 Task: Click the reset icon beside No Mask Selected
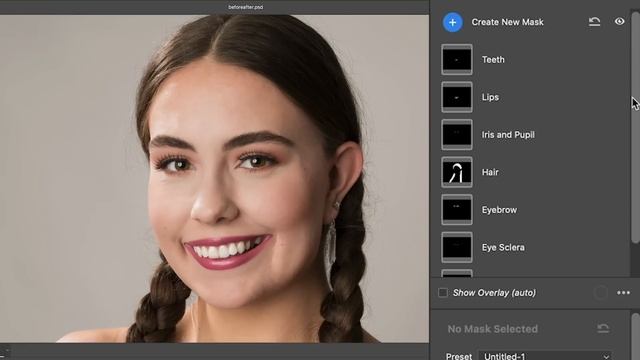pos(603,328)
